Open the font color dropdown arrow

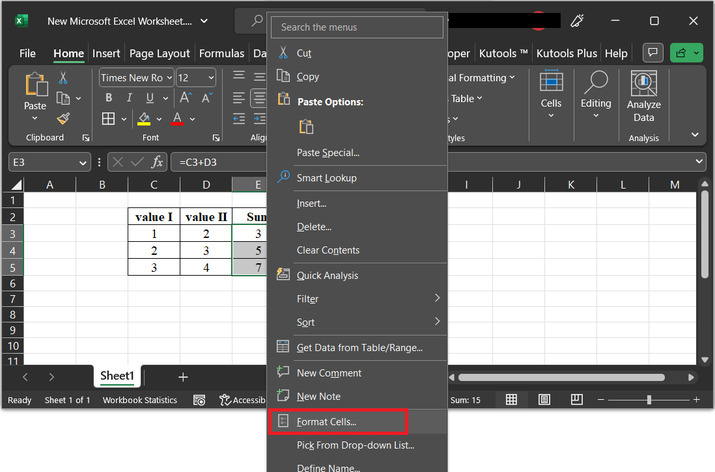click(x=192, y=119)
